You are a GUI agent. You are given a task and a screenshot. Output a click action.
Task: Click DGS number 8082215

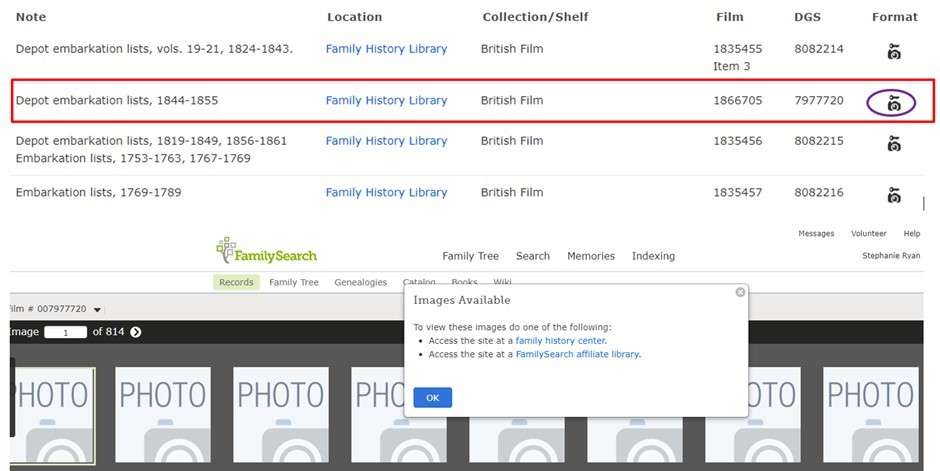(x=819, y=141)
